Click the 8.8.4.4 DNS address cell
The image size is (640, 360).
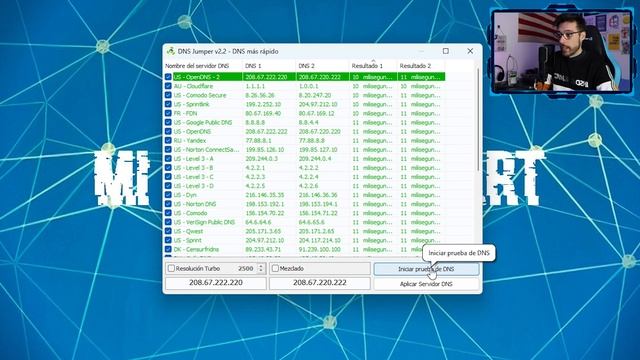pyautogui.click(x=309, y=122)
